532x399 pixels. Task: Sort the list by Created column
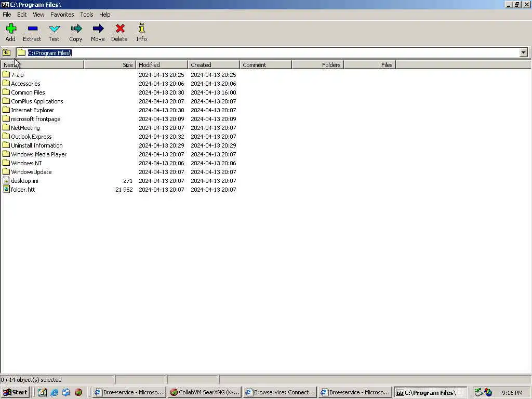click(x=214, y=65)
